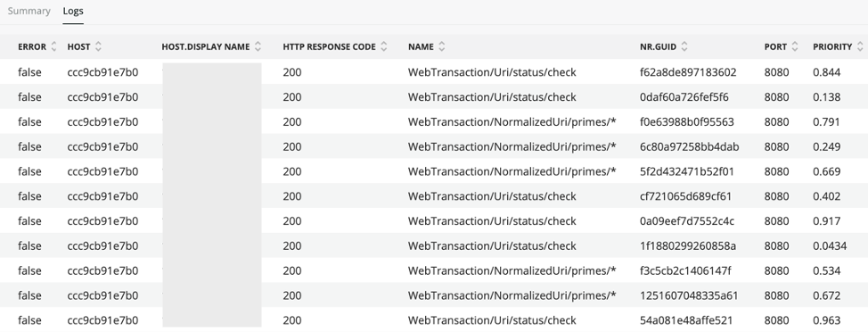Click response code 200 in the 0.249 row
The width and height of the screenshot is (868, 332).
pyautogui.click(x=292, y=147)
